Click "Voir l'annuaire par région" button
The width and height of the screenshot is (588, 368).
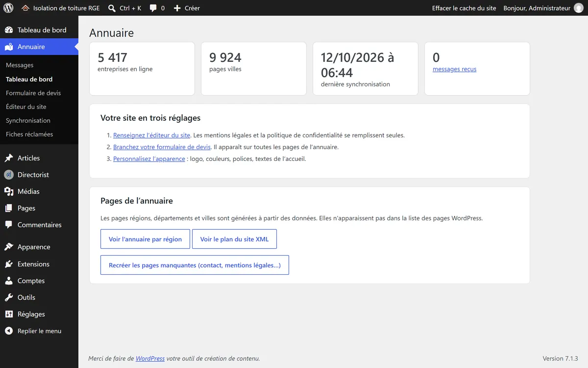point(145,239)
